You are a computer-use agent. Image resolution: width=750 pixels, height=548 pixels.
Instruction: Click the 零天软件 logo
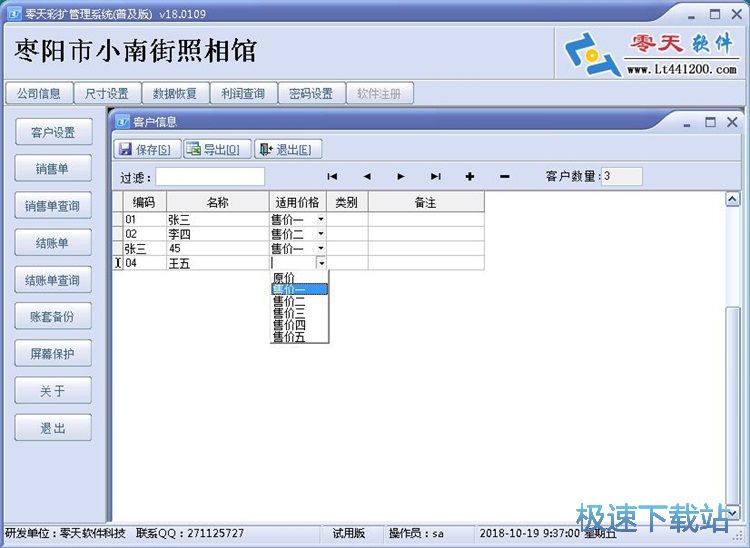click(x=650, y=53)
